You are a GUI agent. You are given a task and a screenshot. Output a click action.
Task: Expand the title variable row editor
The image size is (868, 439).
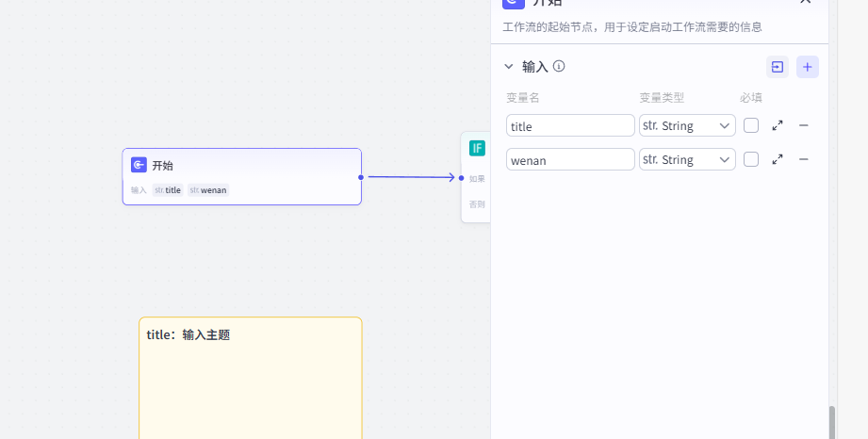pyautogui.click(x=778, y=125)
